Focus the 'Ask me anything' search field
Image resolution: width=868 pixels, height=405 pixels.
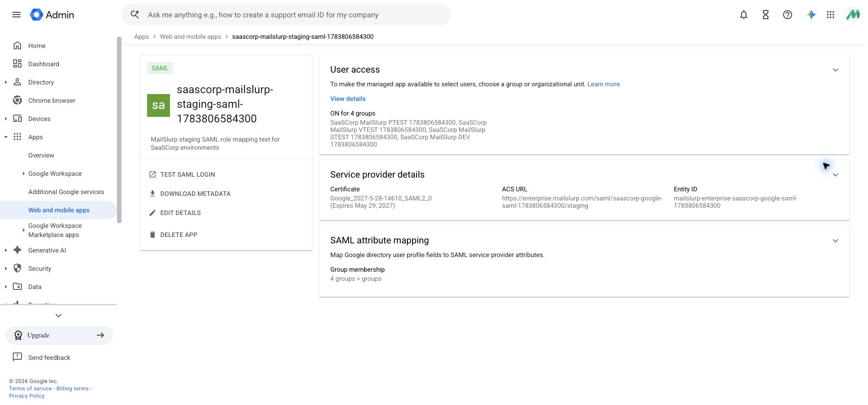click(x=286, y=15)
